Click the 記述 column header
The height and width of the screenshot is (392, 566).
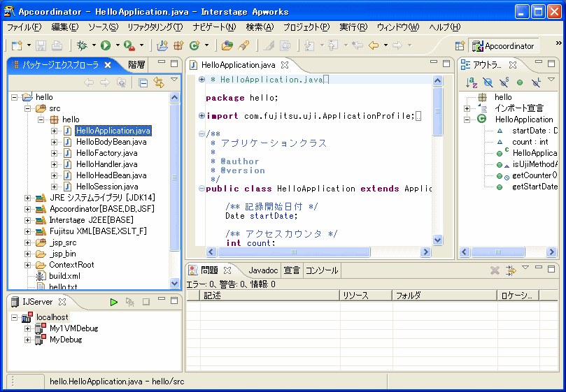point(270,296)
